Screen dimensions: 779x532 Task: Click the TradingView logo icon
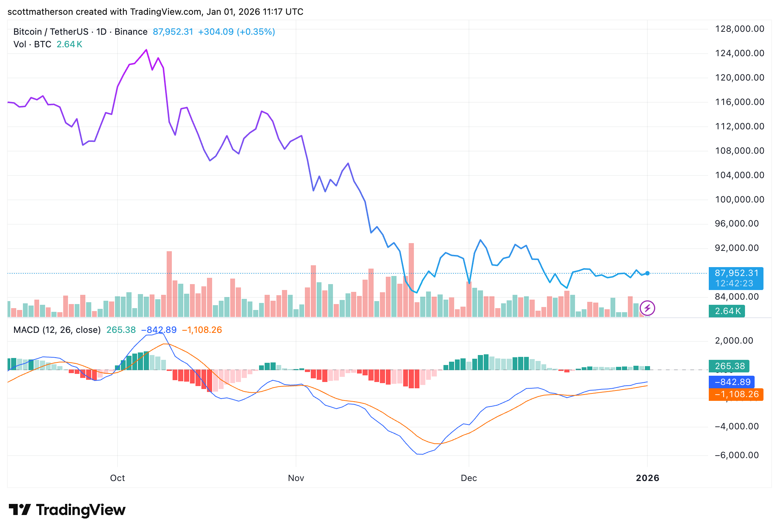(19, 510)
